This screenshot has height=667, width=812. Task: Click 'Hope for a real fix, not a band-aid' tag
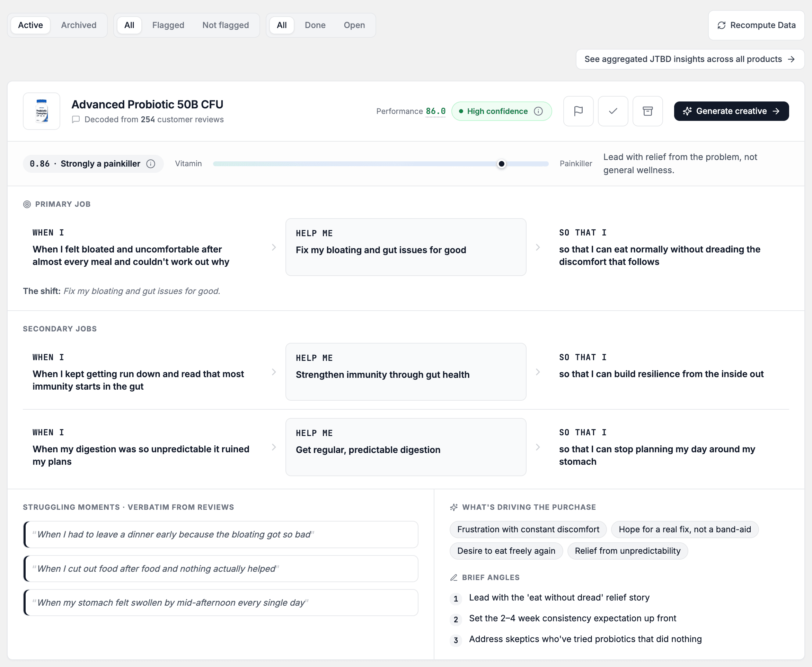click(x=685, y=530)
